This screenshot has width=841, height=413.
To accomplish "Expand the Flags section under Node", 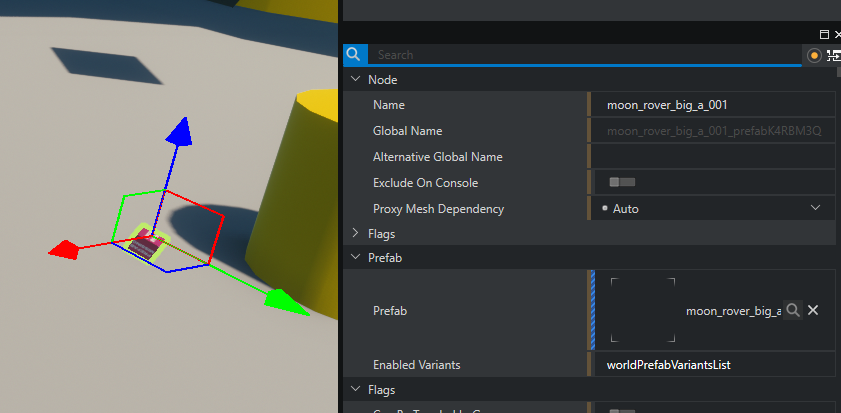I will click(x=355, y=234).
